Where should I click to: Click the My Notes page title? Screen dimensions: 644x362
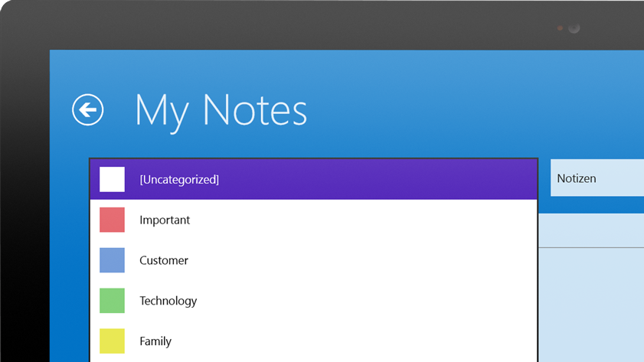(221, 109)
